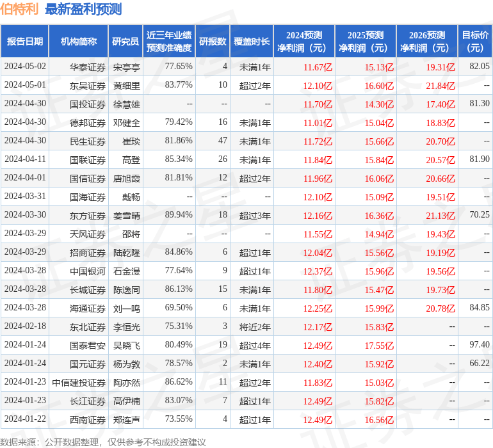Screen dimensions: 493x448
Task: Click the 伯特利 stock name in title
Action: click(x=20, y=10)
